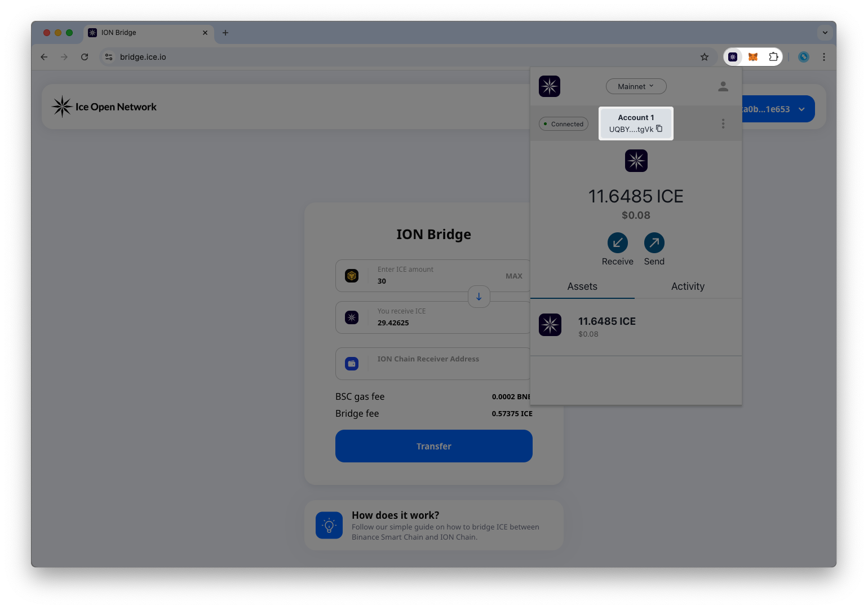Select the Receive icon in the wallet

[617, 242]
